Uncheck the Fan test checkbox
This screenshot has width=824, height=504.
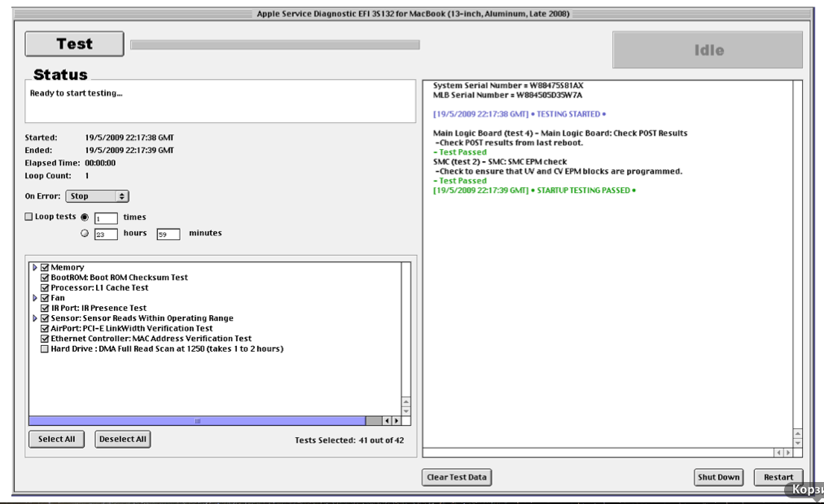pos(45,298)
